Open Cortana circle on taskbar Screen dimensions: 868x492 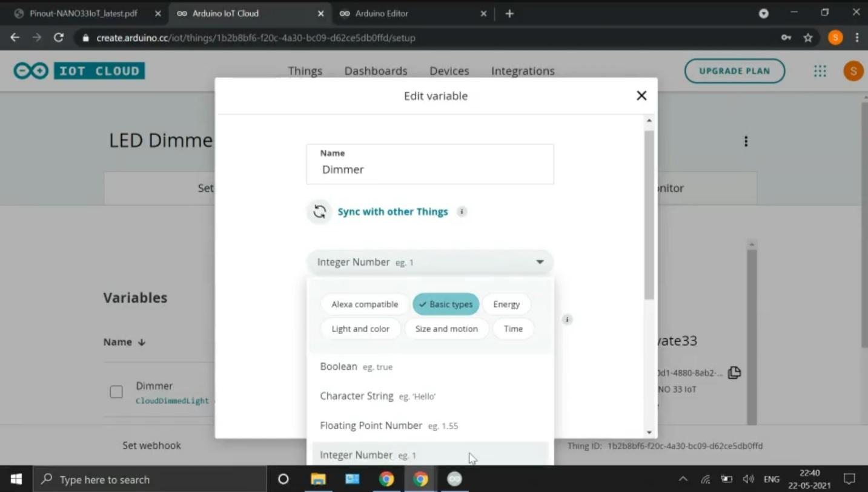click(283, 479)
